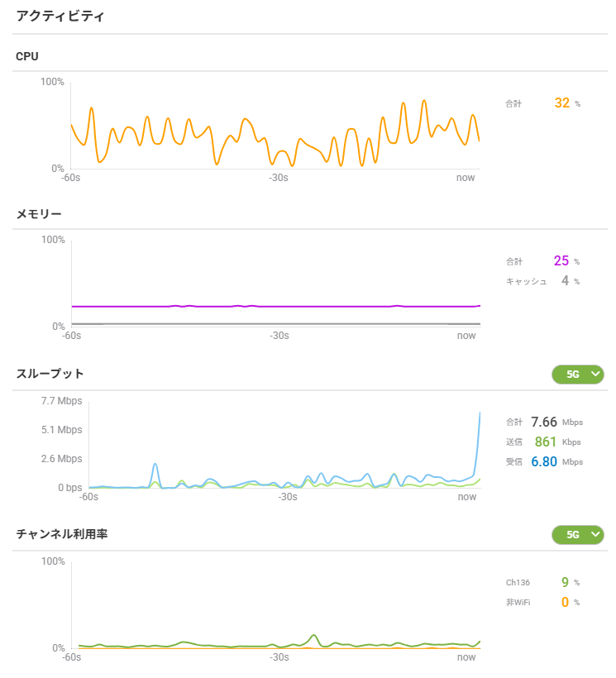This screenshot has width=616, height=678.
Task: Click the アクティビティ page heading
Action: click(x=60, y=16)
